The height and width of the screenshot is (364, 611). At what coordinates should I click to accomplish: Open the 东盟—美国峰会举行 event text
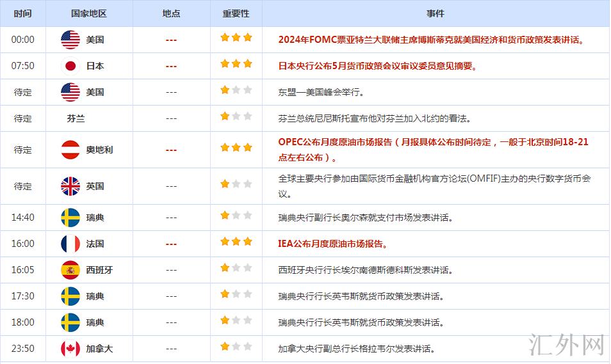pyautogui.click(x=321, y=92)
